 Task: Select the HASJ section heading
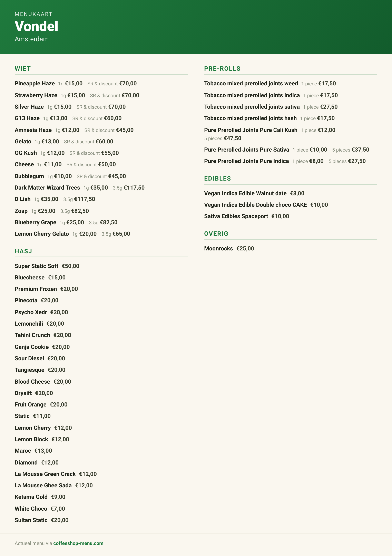tap(23, 251)
